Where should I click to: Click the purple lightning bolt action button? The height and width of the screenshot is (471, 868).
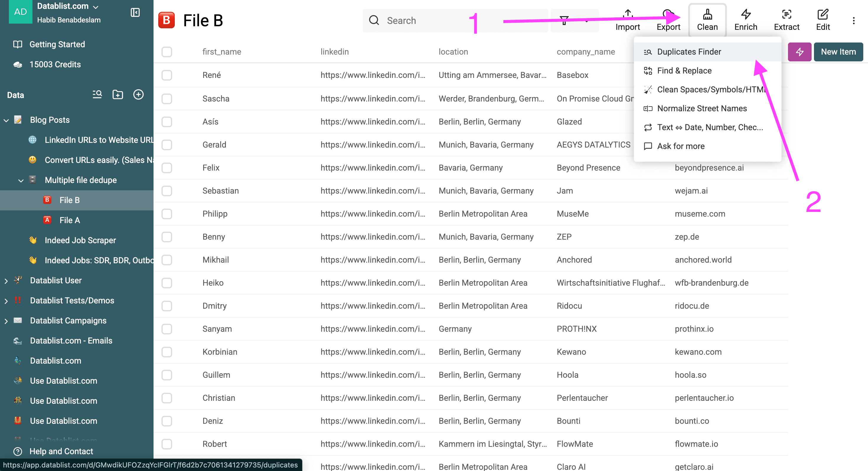point(799,52)
